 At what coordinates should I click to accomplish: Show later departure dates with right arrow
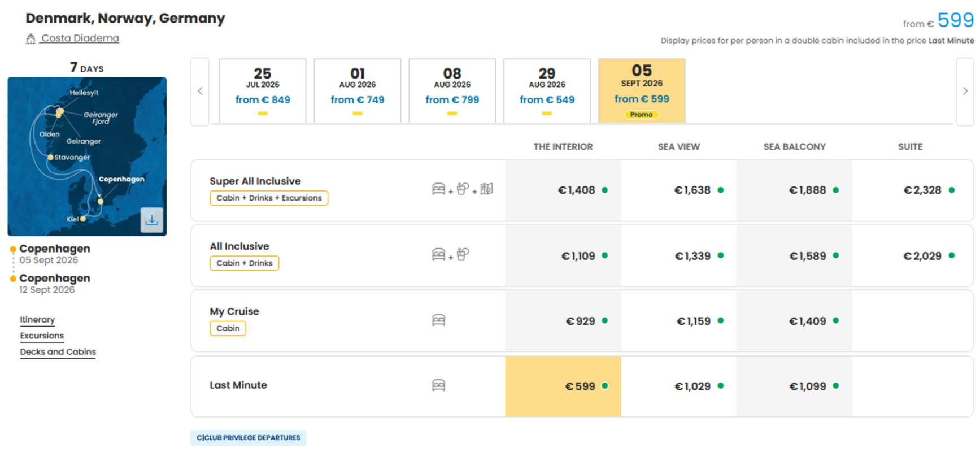(965, 91)
